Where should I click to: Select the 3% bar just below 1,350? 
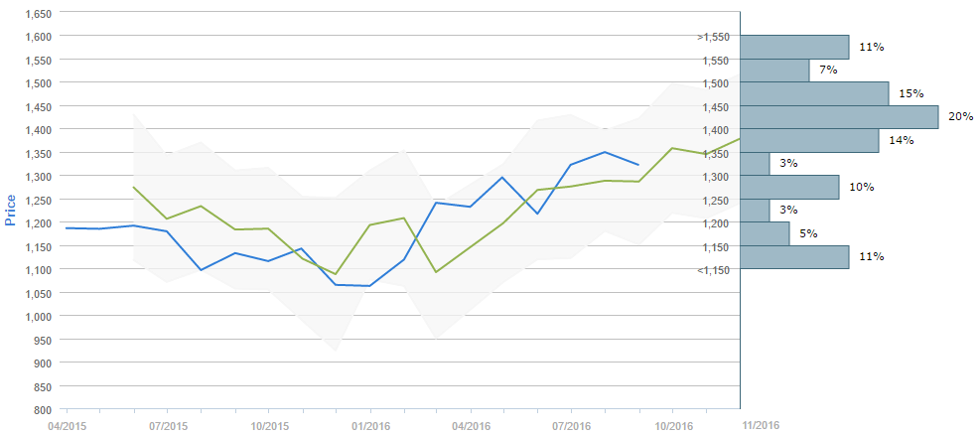point(755,164)
